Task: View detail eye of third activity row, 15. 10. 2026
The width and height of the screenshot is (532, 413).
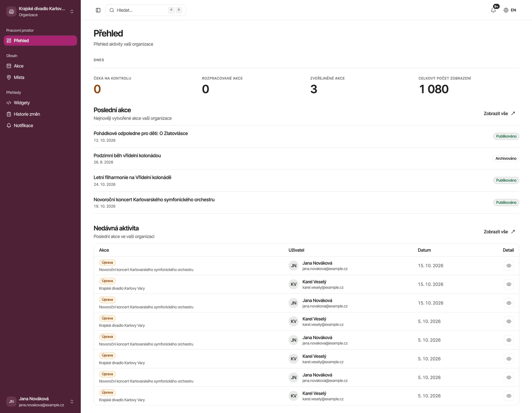Action: 509,303
